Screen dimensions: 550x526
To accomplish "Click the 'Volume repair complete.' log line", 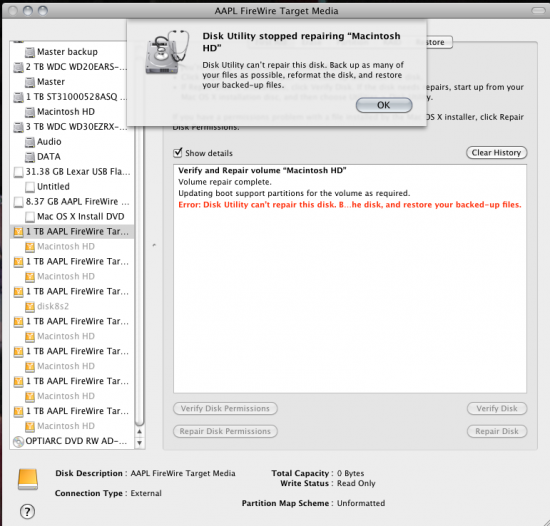I will (225, 182).
